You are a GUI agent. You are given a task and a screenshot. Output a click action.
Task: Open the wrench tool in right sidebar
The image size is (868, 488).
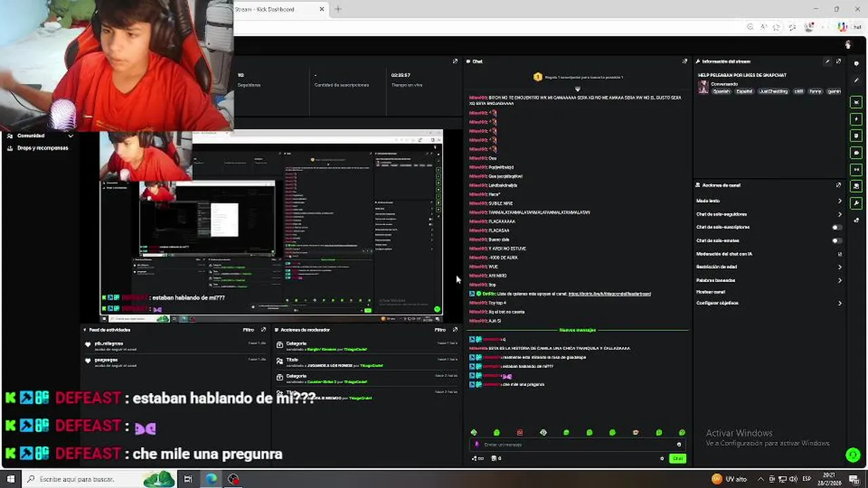point(857,203)
